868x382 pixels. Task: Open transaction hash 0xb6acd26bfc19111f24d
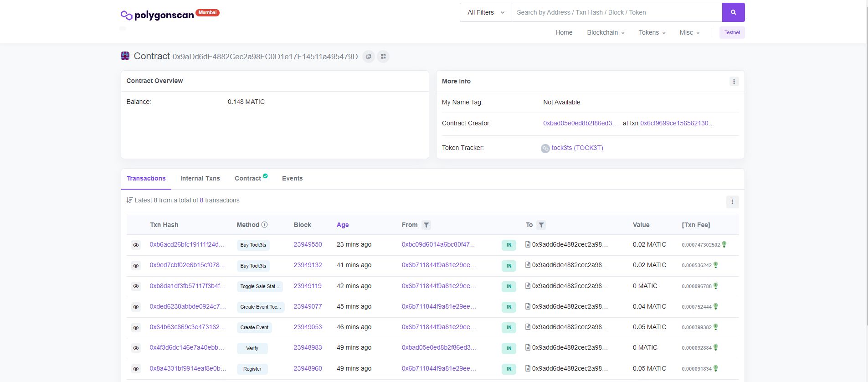pos(187,244)
